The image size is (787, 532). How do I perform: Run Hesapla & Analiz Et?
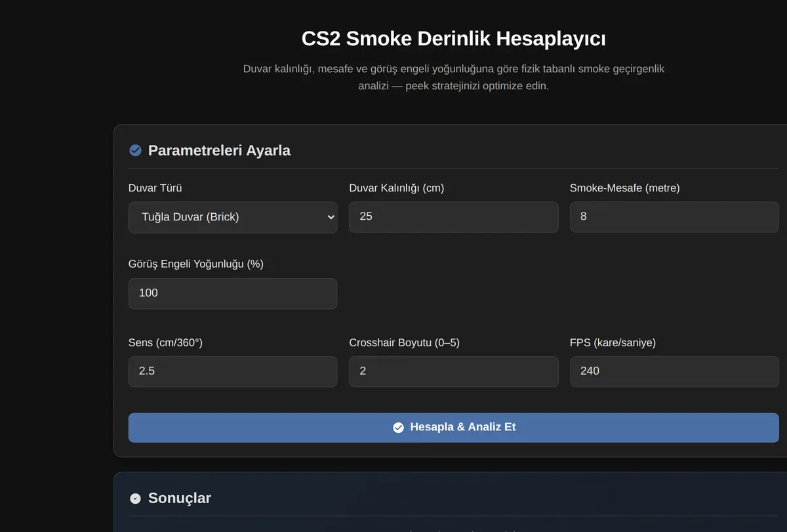click(x=453, y=428)
